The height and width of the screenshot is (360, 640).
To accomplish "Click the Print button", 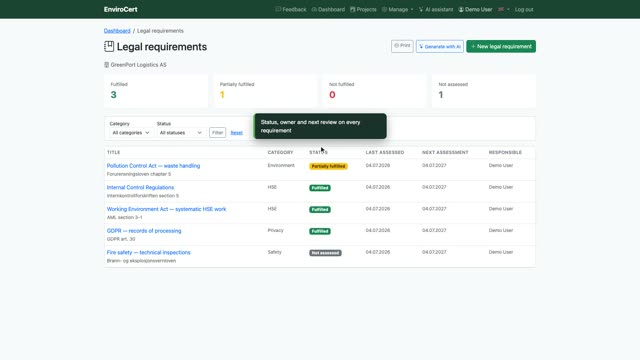I will tap(402, 46).
